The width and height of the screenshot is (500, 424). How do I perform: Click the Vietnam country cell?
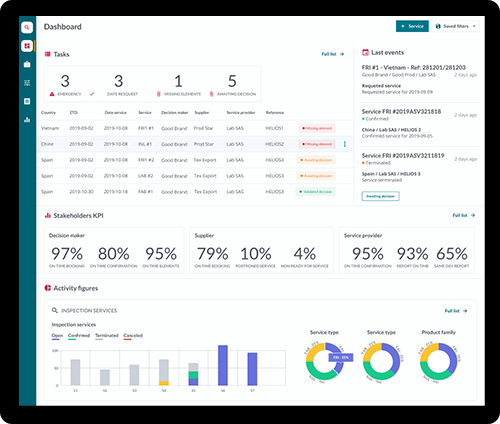point(50,128)
